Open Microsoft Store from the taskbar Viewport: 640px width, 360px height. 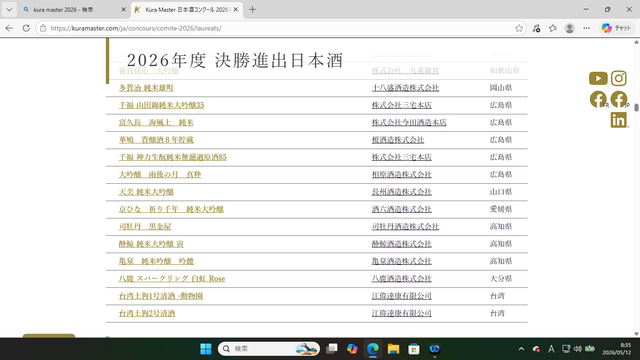coord(414,349)
